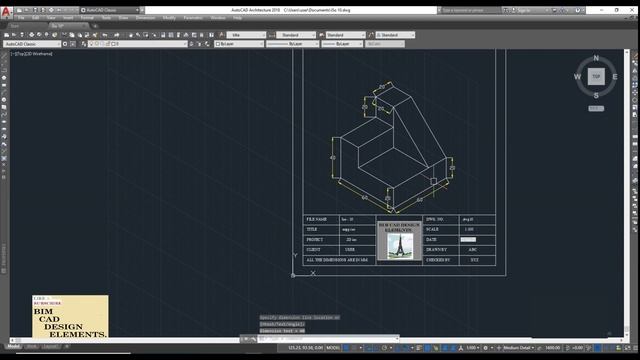Image resolution: width=640 pixels, height=360 pixels.
Task: Toggle MODEL space button in status bar
Action: [x=333, y=348]
